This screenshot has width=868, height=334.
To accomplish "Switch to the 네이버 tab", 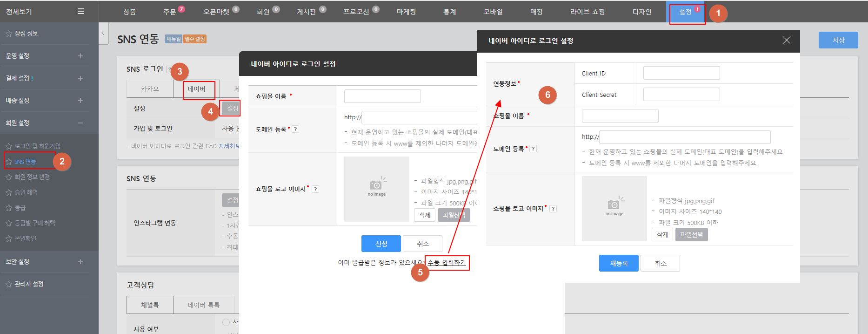I will point(196,89).
